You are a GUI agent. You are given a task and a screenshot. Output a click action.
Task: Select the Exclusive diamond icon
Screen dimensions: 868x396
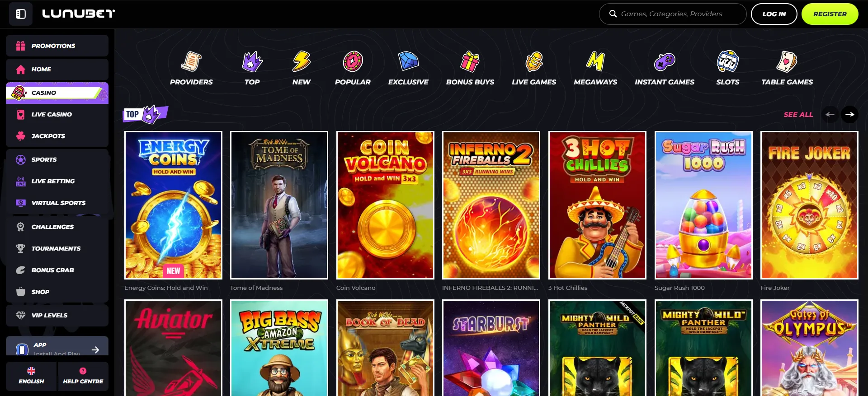[x=408, y=61]
